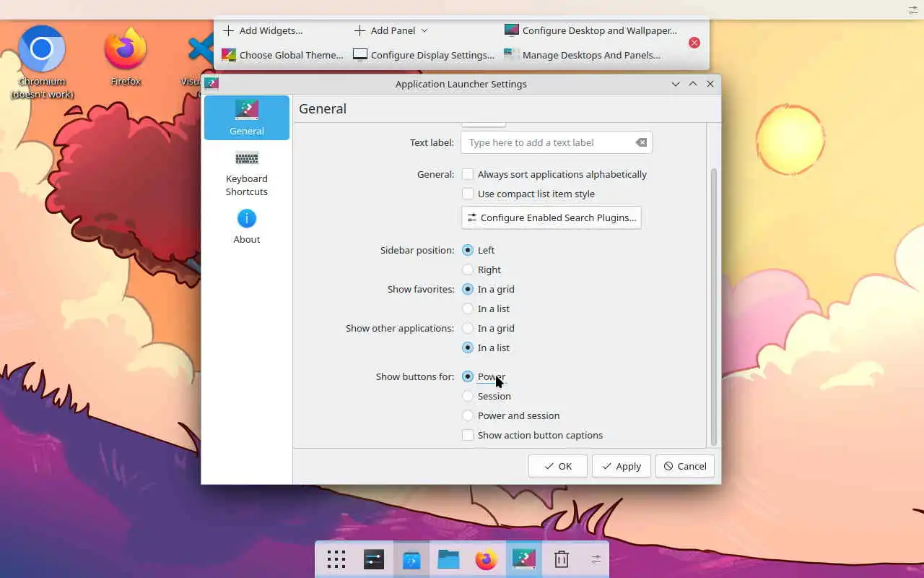Clear the text label field
924x578 pixels.
coord(641,142)
